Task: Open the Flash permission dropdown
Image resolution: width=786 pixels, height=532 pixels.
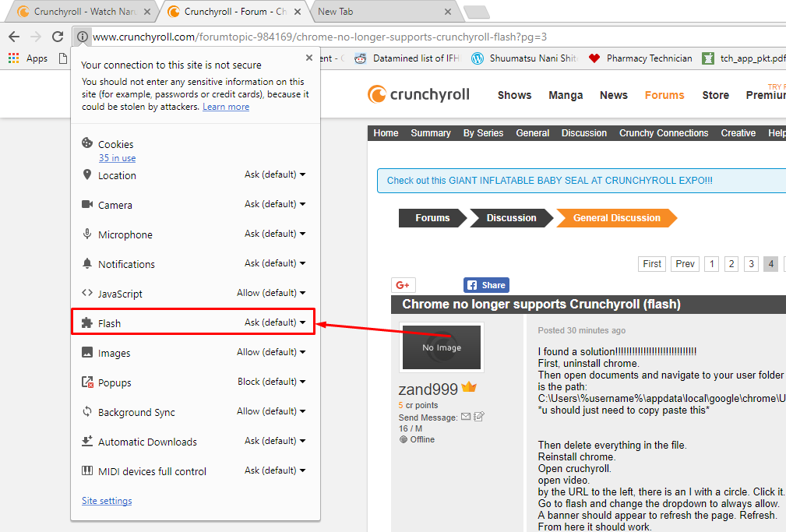Action: (x=275, y=322)
